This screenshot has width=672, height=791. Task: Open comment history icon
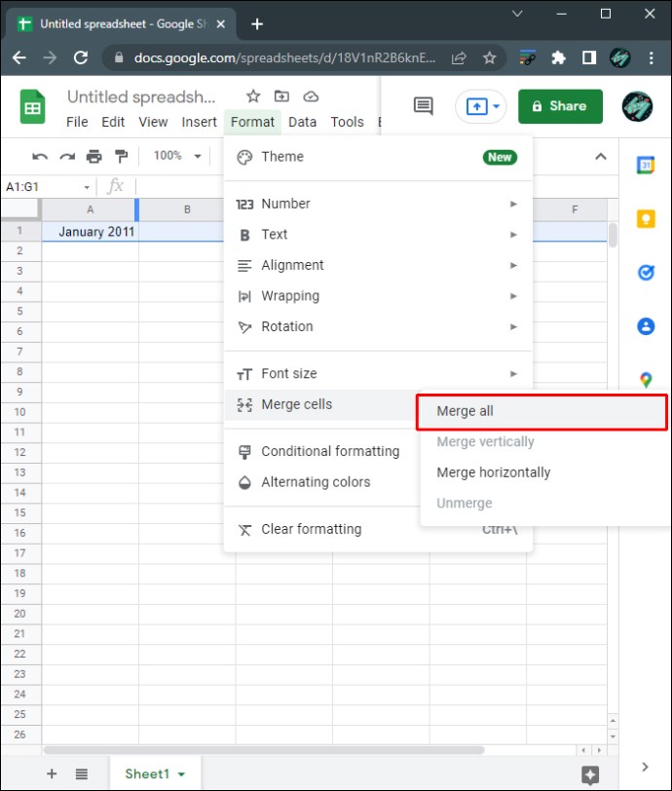tap(423, 106)
